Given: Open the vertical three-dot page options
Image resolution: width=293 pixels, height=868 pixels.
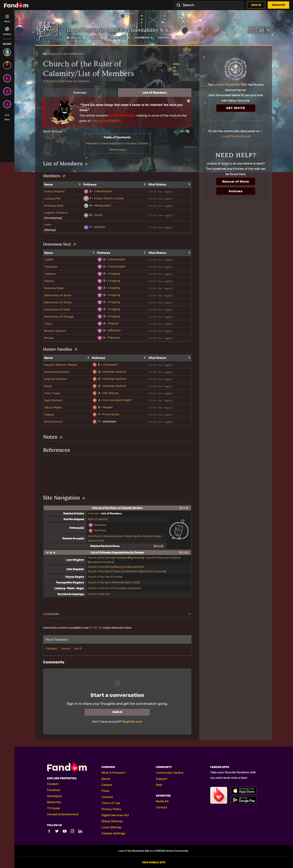Looking at the screenshot, I should (187, 65).
